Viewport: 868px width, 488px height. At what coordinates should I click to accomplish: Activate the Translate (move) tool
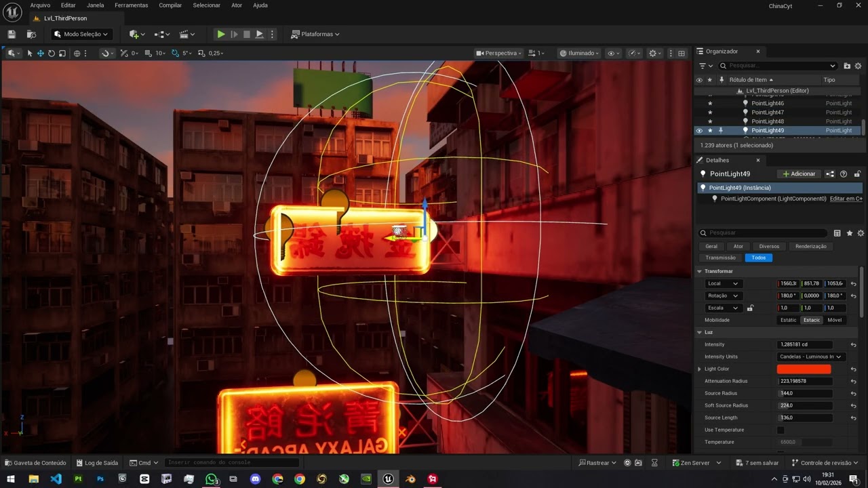tap(41, 53)
